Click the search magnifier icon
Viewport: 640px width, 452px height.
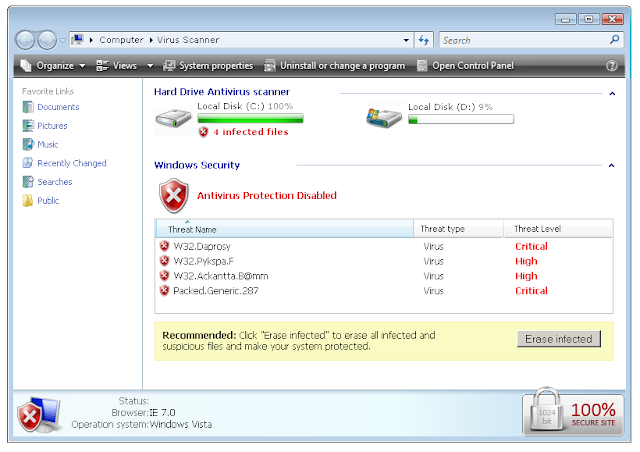click(x=614, y=40)
